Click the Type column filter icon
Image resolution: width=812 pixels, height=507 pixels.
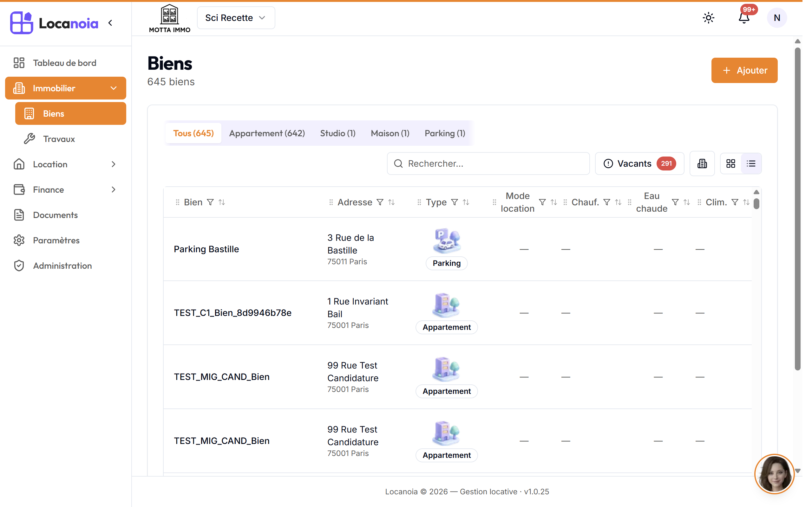click(454, 202)
